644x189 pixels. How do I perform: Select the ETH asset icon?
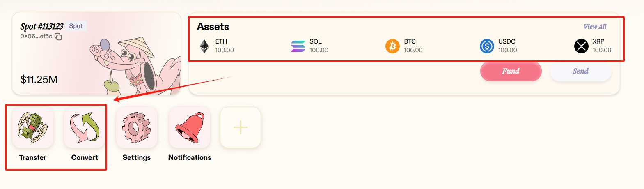tap(204, 46)
